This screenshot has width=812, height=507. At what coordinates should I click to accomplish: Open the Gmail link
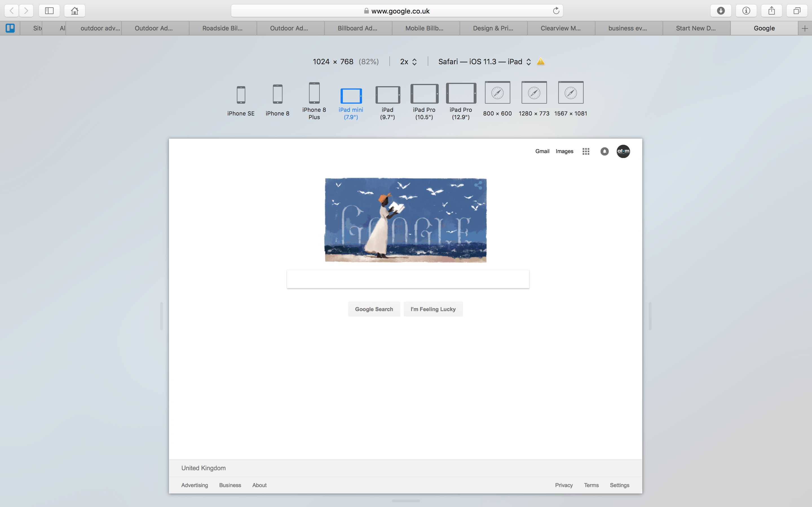coord(542,152)
